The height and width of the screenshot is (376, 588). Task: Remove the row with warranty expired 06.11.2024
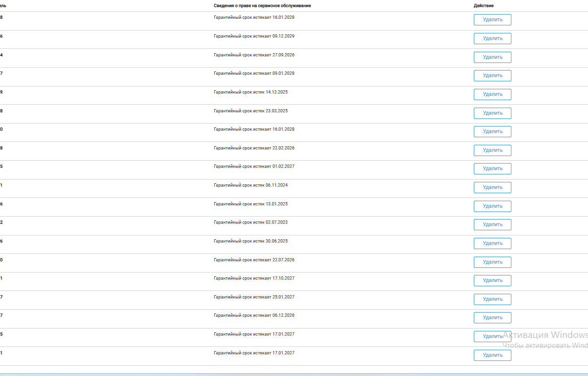492,188
